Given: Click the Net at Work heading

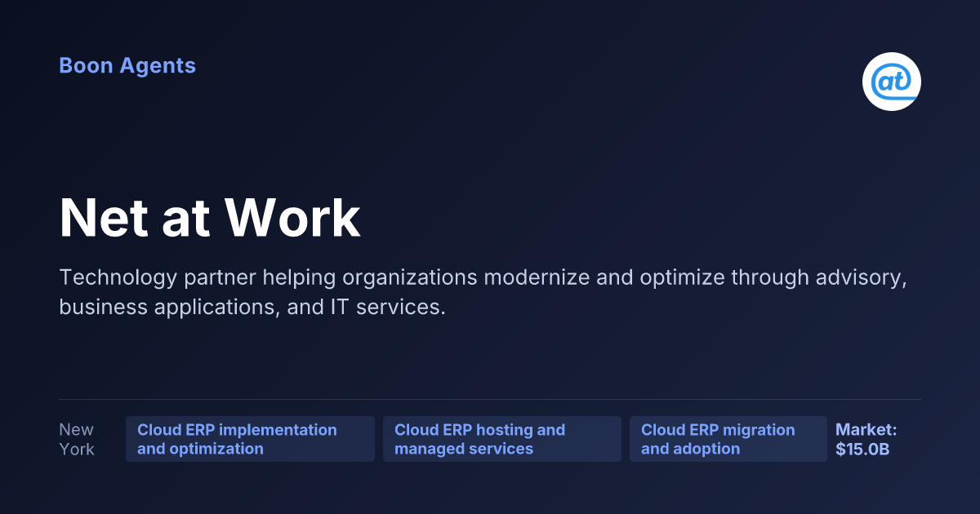Looking at the screenshot, I should tap(210, 218).
